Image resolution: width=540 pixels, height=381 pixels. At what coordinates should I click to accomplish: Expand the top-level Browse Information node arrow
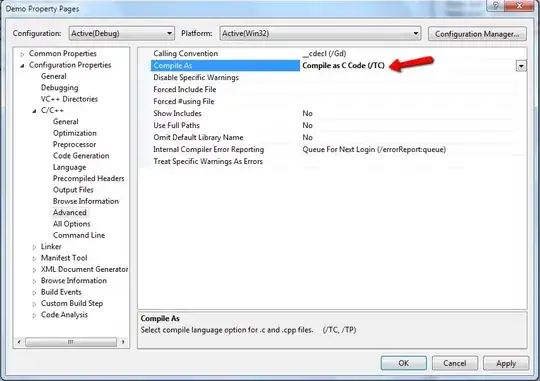34,281
